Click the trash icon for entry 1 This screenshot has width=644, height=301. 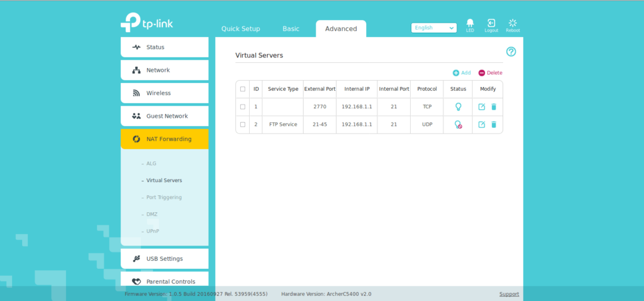click(x=494, y=107)
